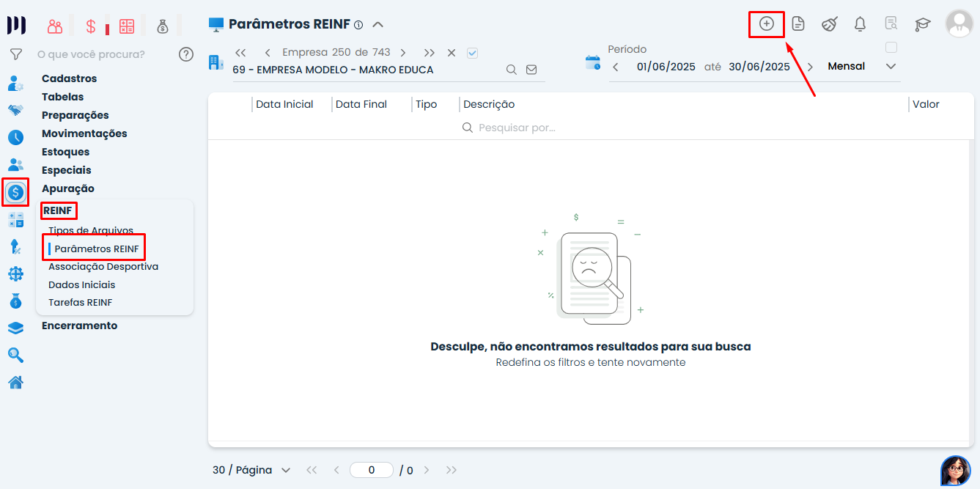Image resolution: width=980 pixels, height=489 pixels.
Task: Open the home icon in left sidebar
Action: [x=15, y=382]
